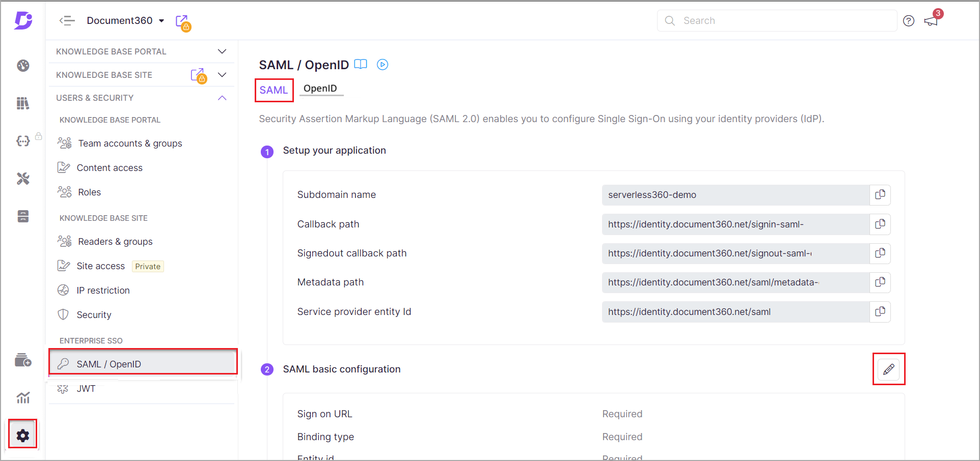This screenshot has height=461, width=980.
Task: Expand the Knowledge Base Site section
Action: [x=222, y=75]
